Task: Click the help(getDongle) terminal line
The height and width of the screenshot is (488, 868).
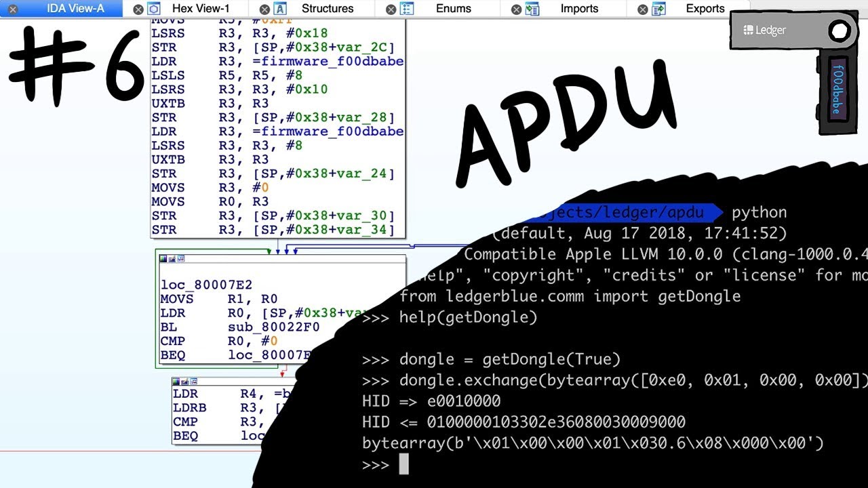Action: tap(450, 317)
